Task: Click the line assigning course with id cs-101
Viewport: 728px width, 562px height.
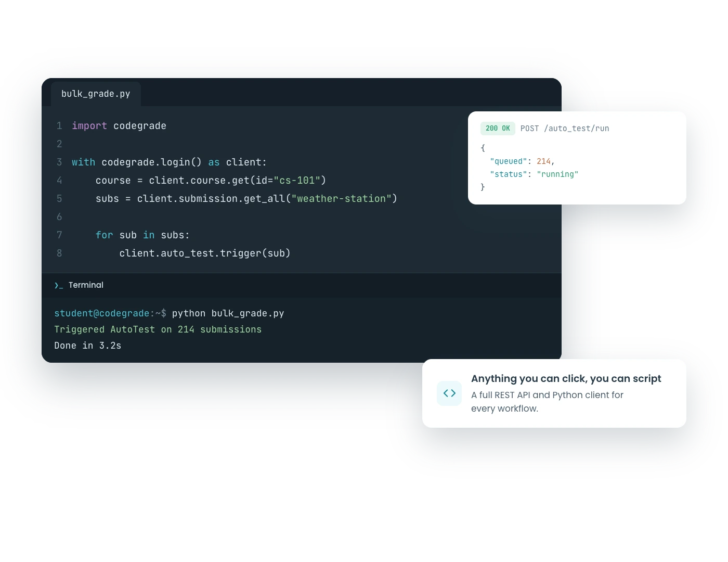Action: [x=211, y=181]
